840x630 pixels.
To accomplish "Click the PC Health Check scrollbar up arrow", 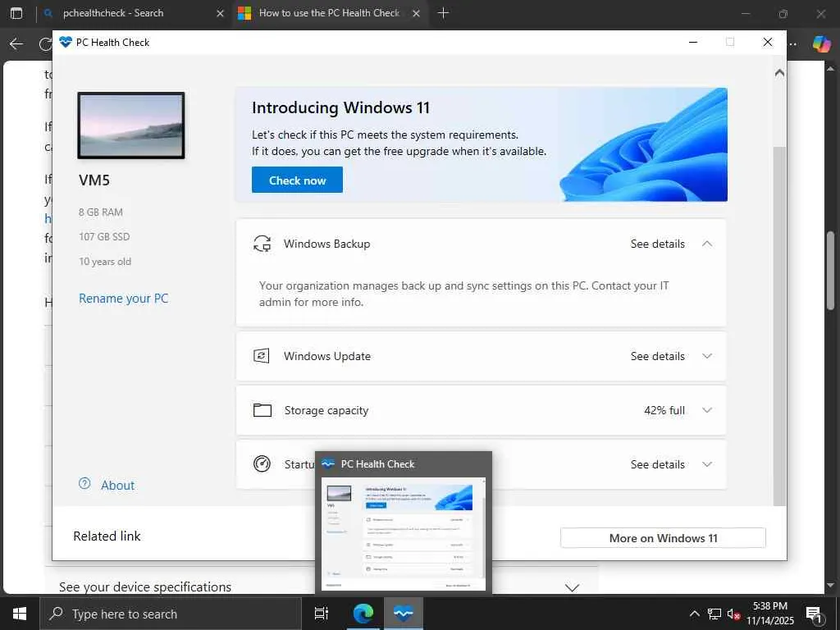I will click(779, 72).
